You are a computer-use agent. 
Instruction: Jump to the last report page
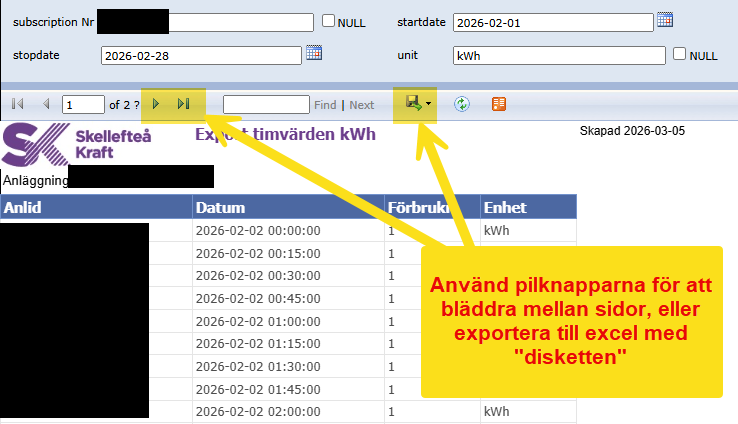pos(183,104)
